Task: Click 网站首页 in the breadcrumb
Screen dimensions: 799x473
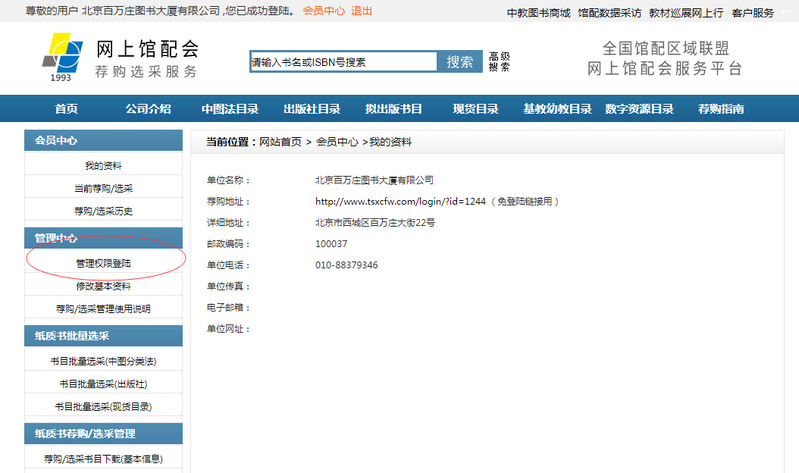Action: click(x=280, y=142)
